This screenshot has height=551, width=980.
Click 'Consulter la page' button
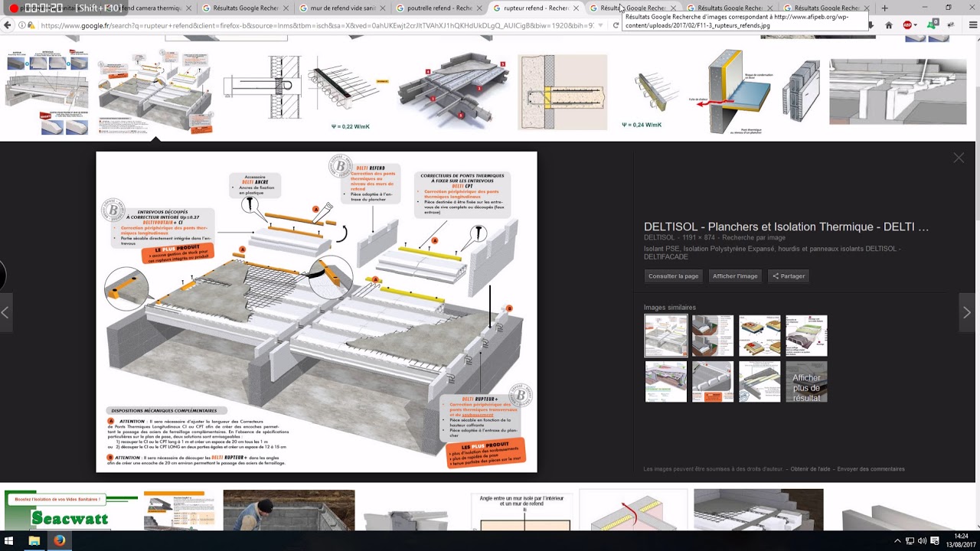[x=673, y=275]
